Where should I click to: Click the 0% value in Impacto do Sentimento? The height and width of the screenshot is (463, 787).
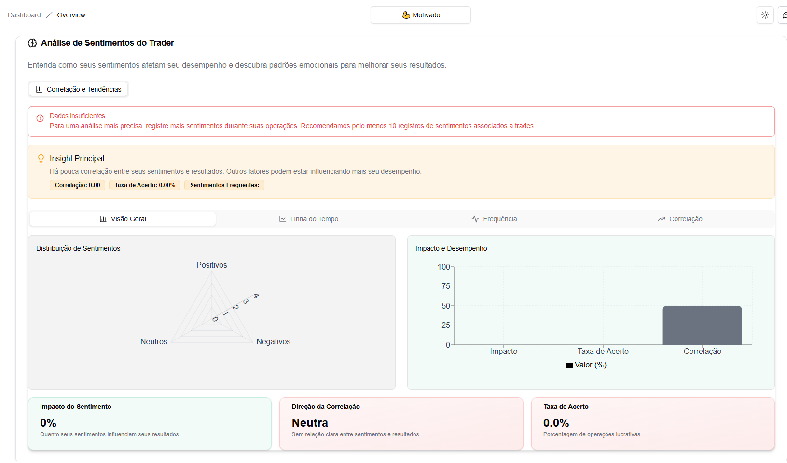coord(48,423)
